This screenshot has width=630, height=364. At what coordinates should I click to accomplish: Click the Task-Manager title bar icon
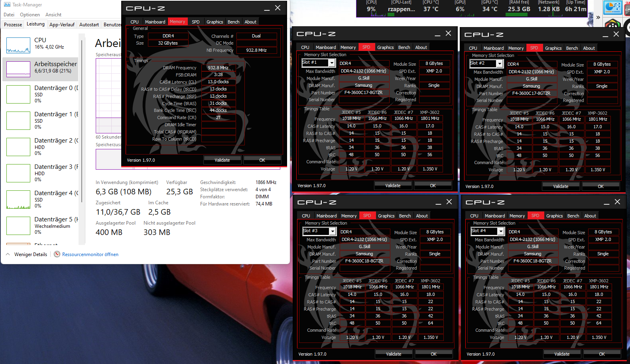click(x=7, y=4)
